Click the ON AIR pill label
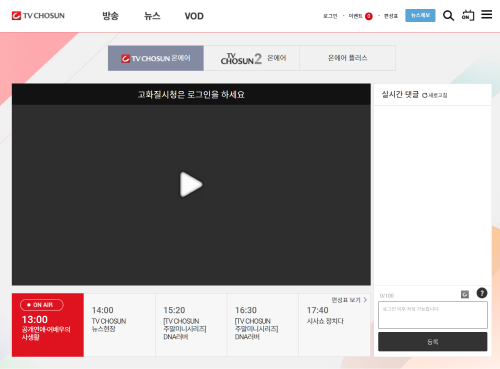500x369 pixels. (x=42, y=305)
